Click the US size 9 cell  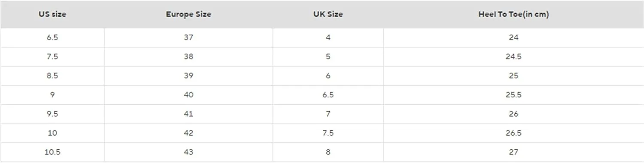[52, 95]
